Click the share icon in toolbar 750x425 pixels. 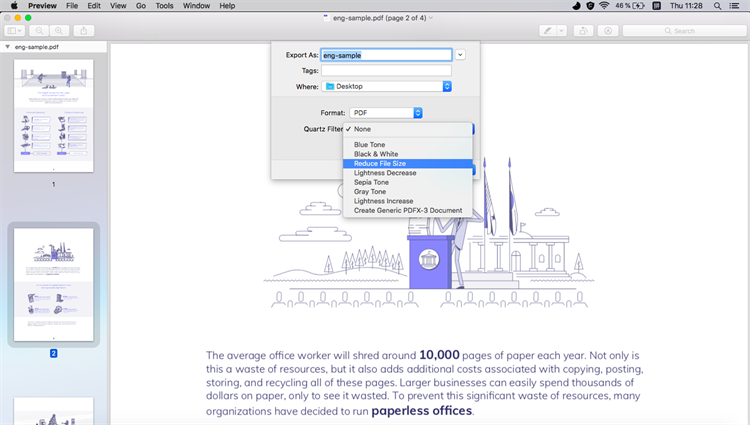(x=84, y=31)
